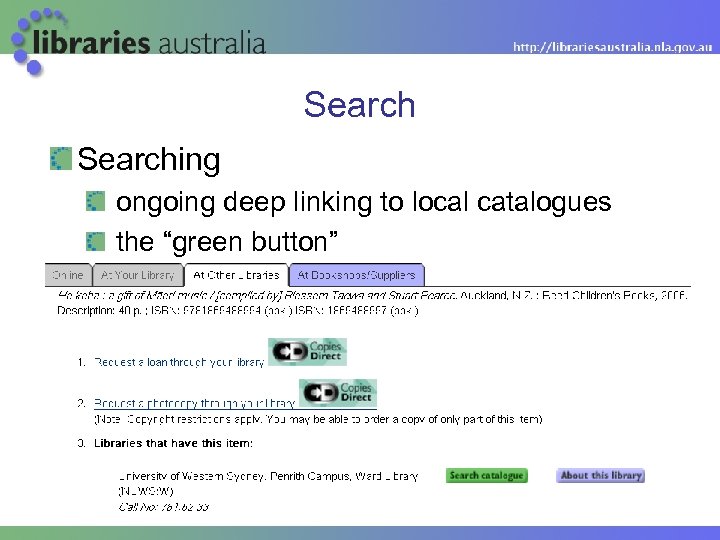Click Copies Direct icon beside loan request
The width and height of the screenshot is (720, 540).
tap(307, 352)
